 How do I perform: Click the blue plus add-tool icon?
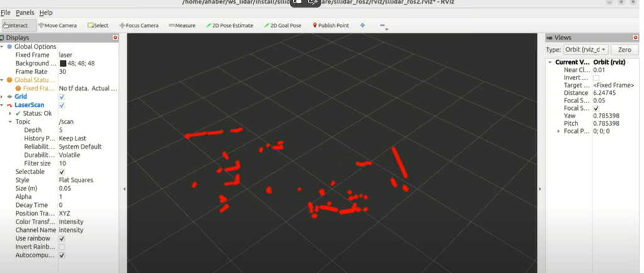click(x=362, y=26)
